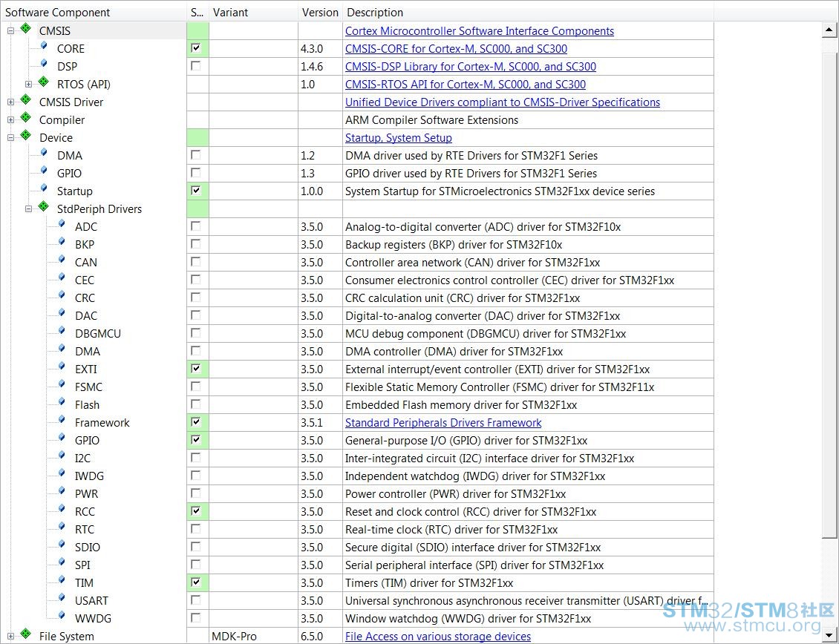Click the green diamond icon beside Compiler
The image size is (839, 644).
[26, 117]
